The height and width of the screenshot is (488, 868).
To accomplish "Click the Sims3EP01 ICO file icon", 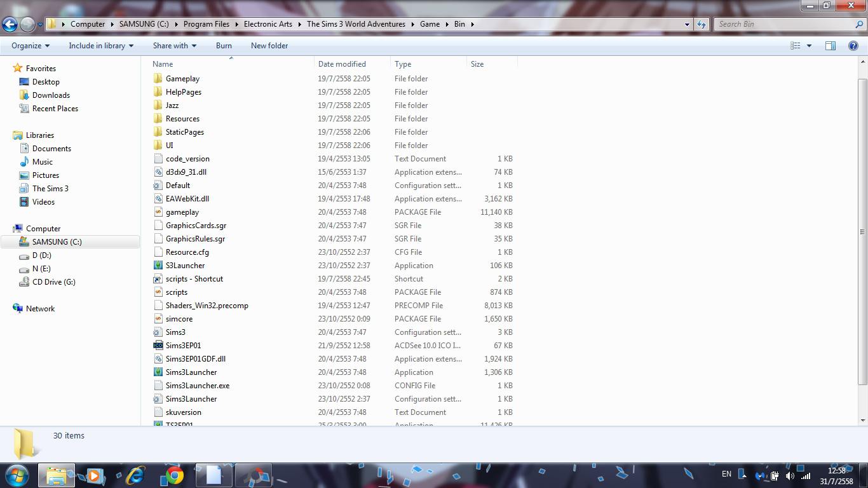I will [x=158, y=346].
